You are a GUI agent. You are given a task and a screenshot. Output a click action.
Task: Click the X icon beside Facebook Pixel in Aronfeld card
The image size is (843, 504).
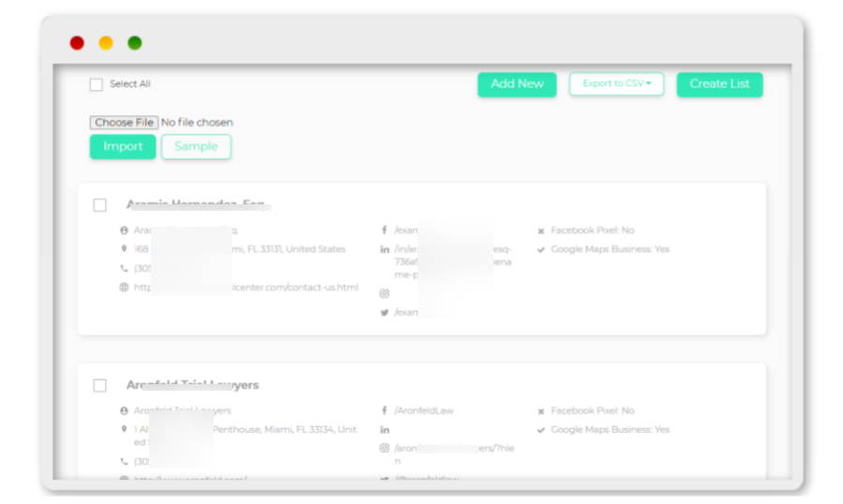click(540, 411)
